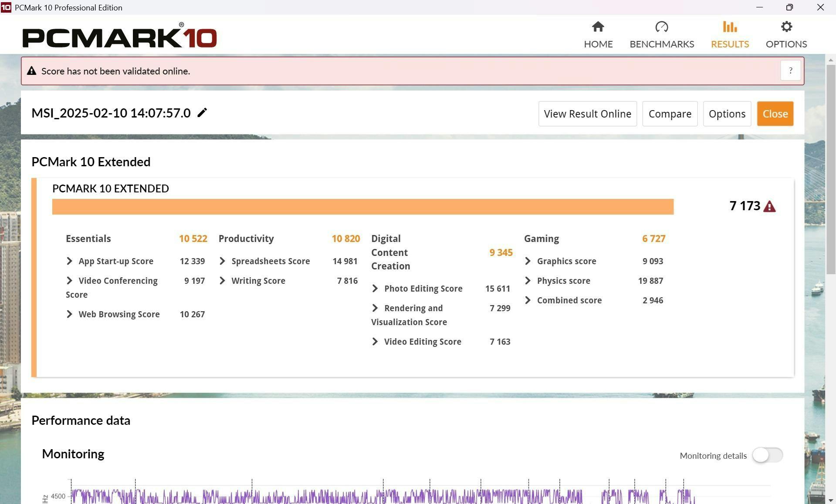Click the red warning triangle beside 7 173
The image size is (836, 504).
tap(769, 206)
